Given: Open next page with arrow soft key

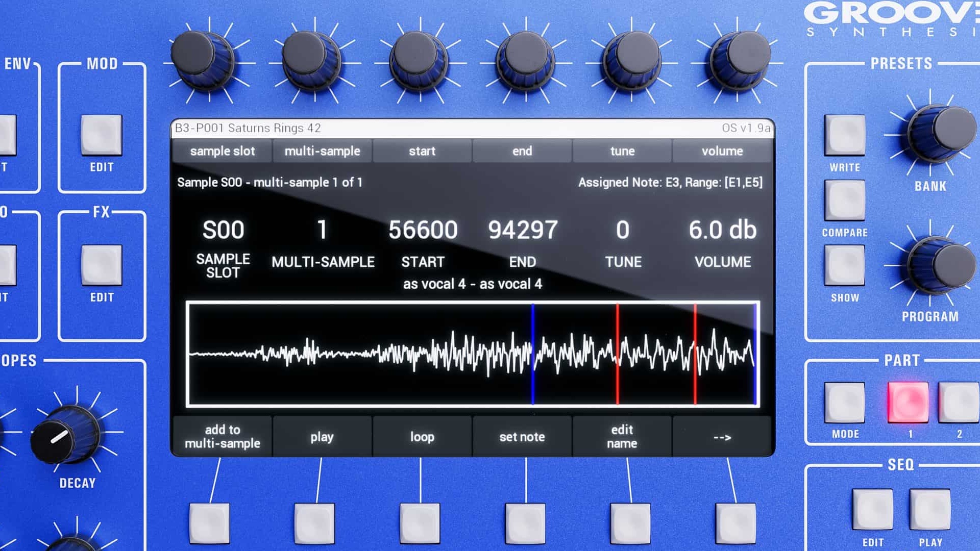Looking at the screenshot, I should (x=722, y=437).
